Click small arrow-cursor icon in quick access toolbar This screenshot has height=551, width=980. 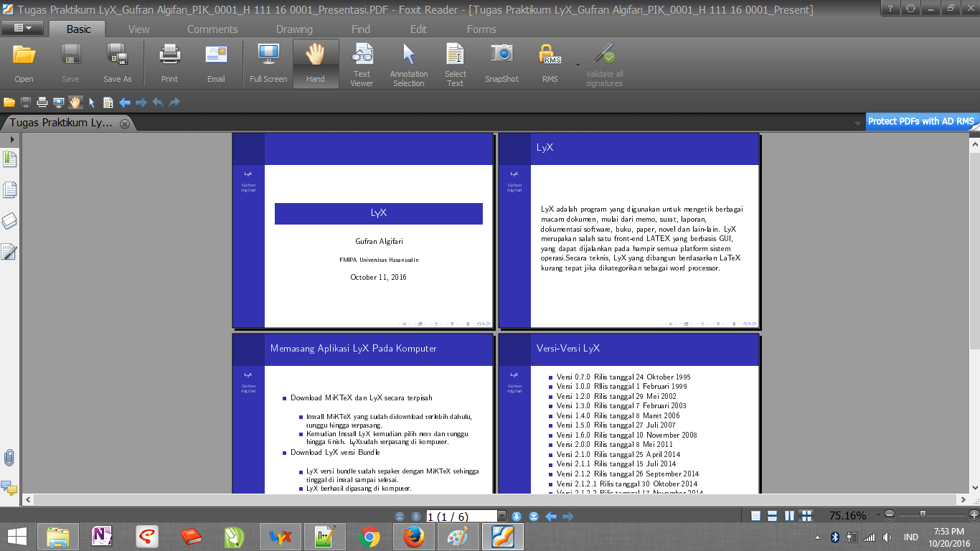92,103
